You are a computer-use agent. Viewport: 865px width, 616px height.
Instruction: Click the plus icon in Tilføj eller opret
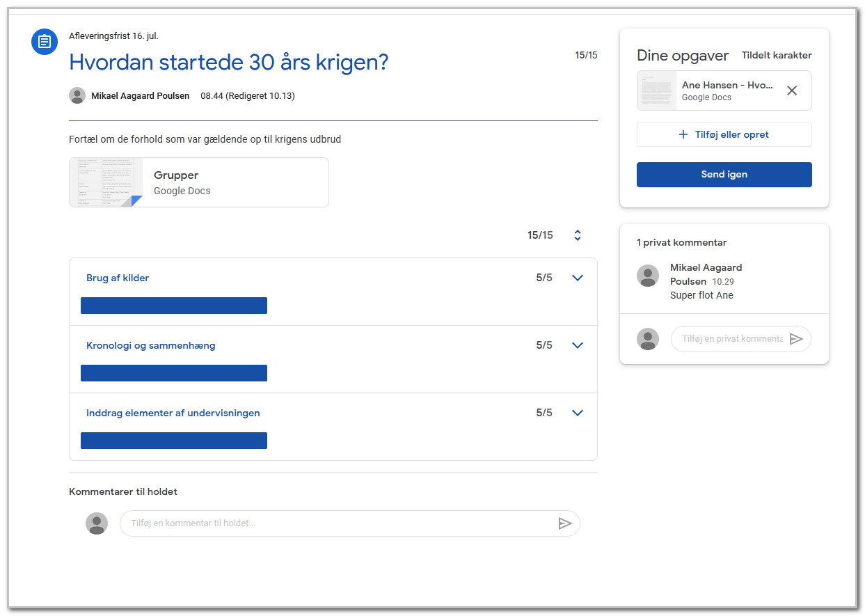(x=683, y=134)
